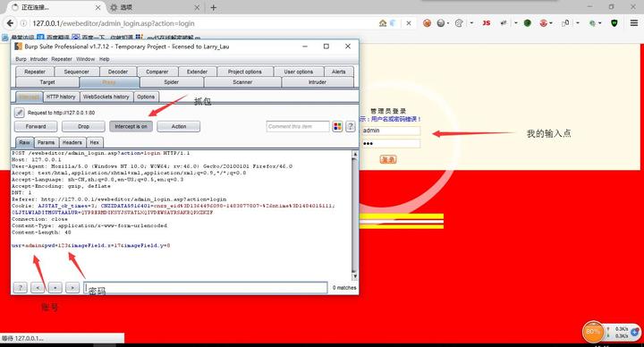Viewport: 644px width, 347px height.
Task: Toggle the Intercept is on button
Action: (x=131, y=126)
